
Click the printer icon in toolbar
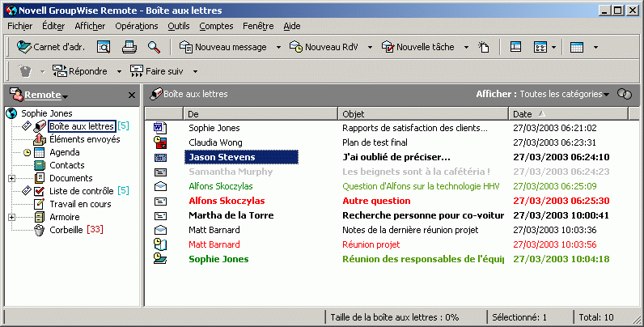click(x=129, y=47)
